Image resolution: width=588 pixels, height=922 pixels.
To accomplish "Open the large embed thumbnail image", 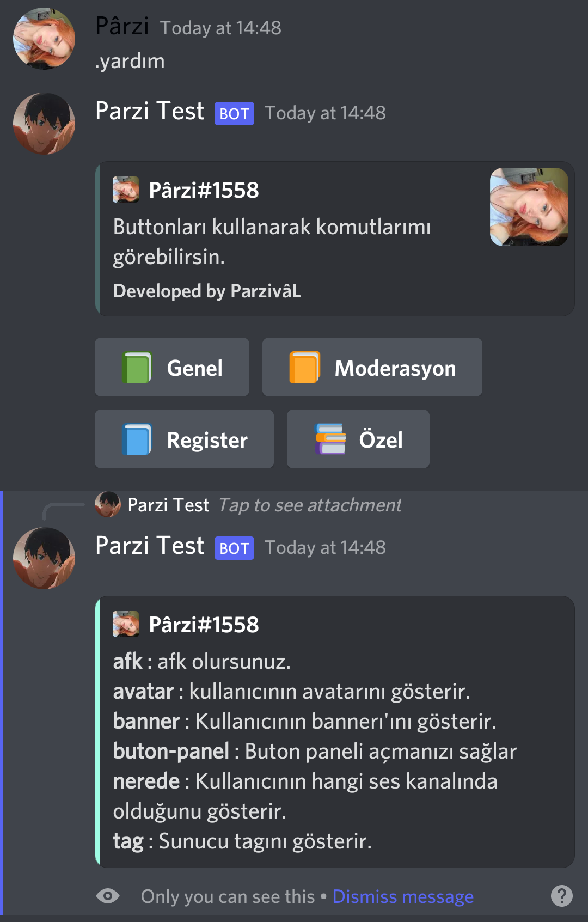I will tap(529, 207).
